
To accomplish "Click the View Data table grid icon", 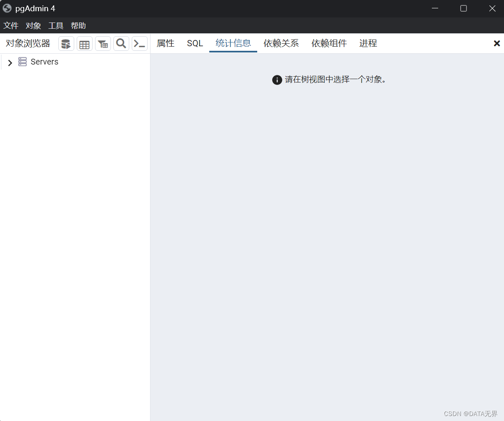I will pos(85,44).
